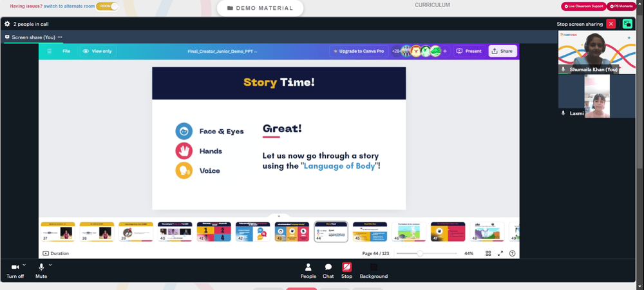
Task: Select slide 41 thumbnail
Action: point(214,231)
